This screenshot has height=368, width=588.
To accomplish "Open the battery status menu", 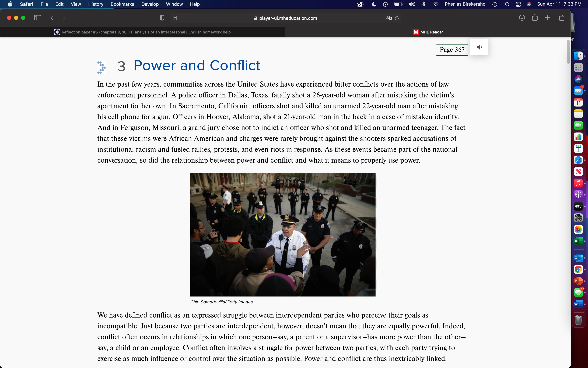I will (x=398, y=4).
